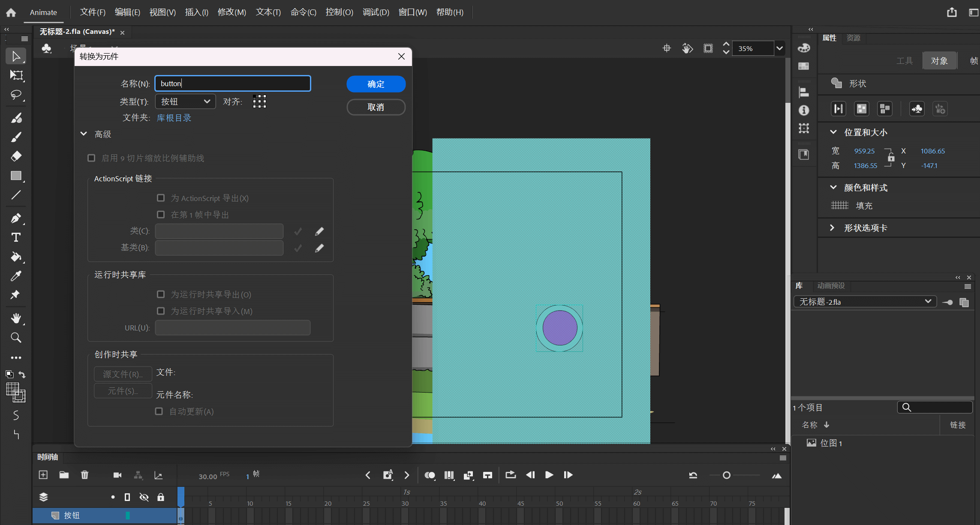This screenshot has width=980, height=525.
Task: Adjust the timeline zoom slider
Action: (727, 475)
